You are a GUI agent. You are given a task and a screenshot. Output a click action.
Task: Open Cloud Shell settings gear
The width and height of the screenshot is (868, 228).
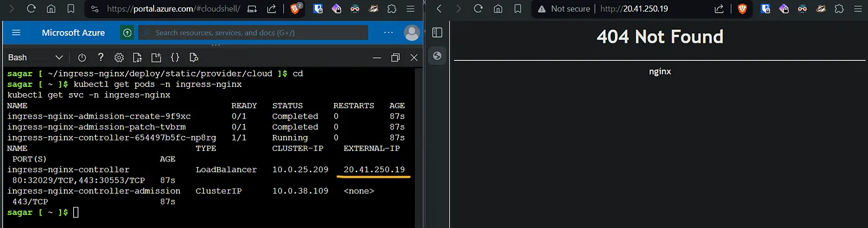coord(119,57)
